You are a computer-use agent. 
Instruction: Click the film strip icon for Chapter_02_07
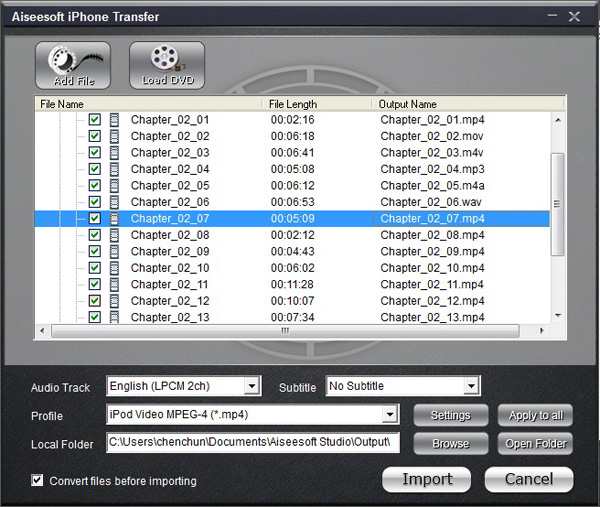pos(114,218)
